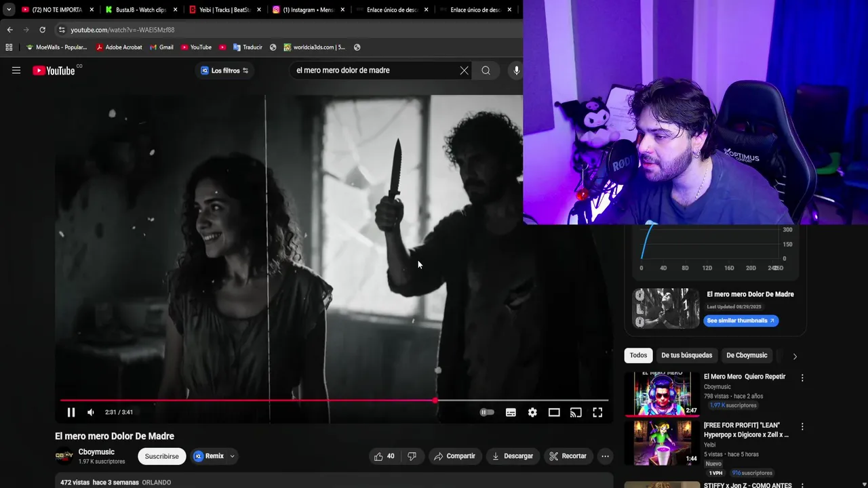The image size is (868, 488).
Task: Seek on the red video progress bar
Action: (x=334, y=401)
